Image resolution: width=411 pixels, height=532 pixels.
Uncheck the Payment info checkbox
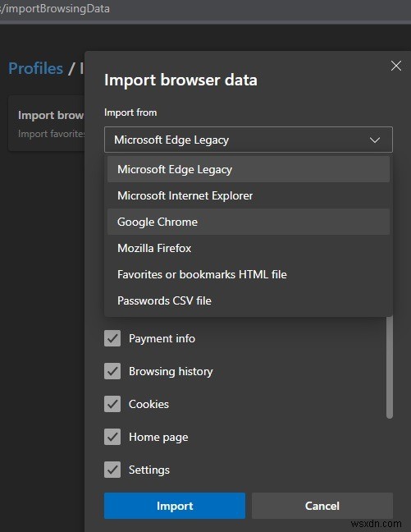112,338
